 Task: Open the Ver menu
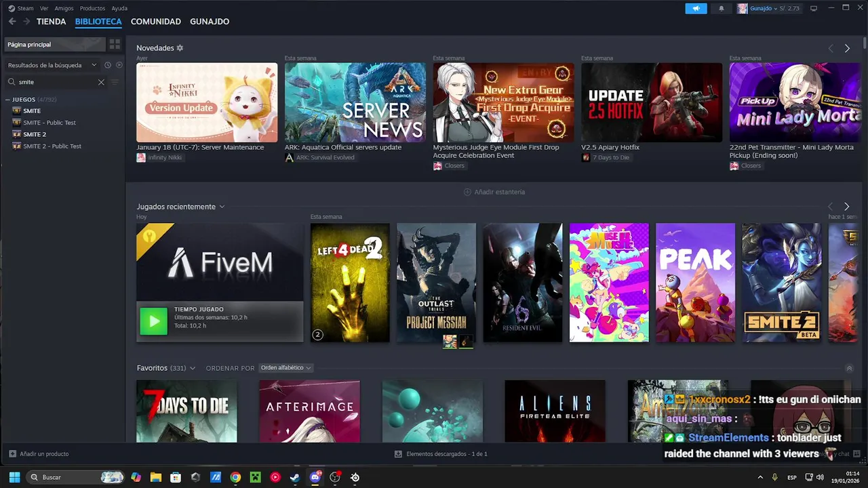tap(44, 8)
